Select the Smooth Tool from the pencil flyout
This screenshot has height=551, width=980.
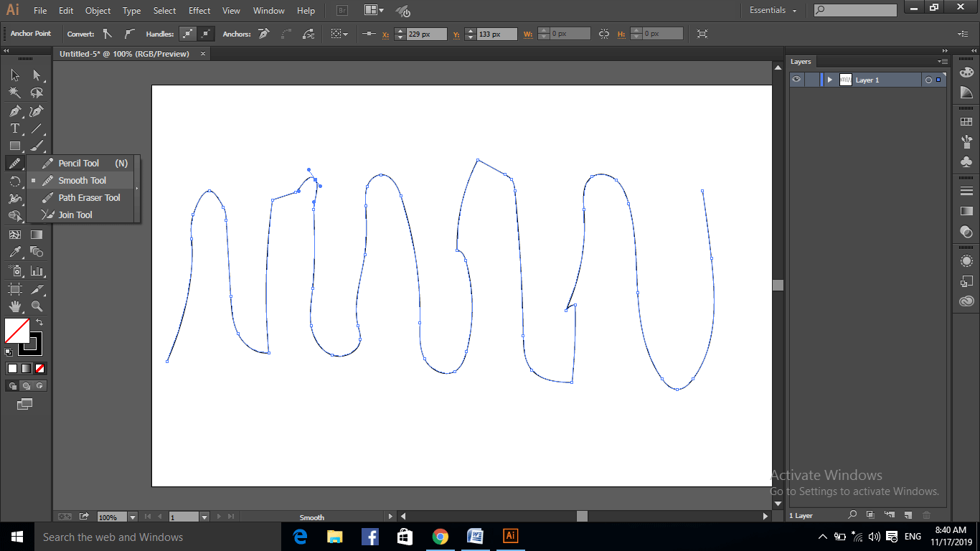(81, 180)
